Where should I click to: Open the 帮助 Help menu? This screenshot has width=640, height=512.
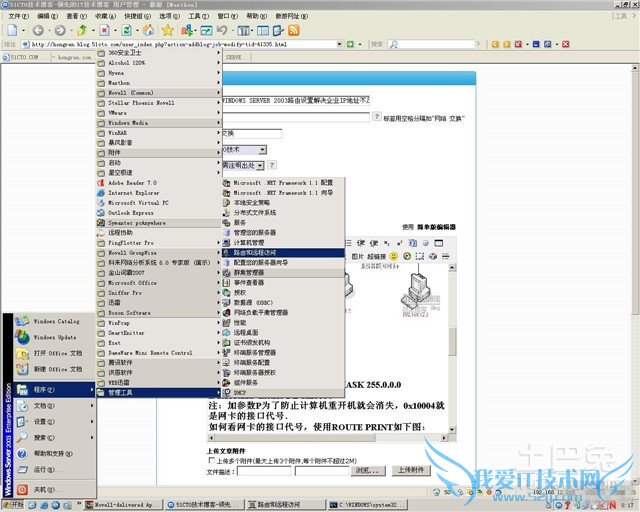(x=256, y=16)
